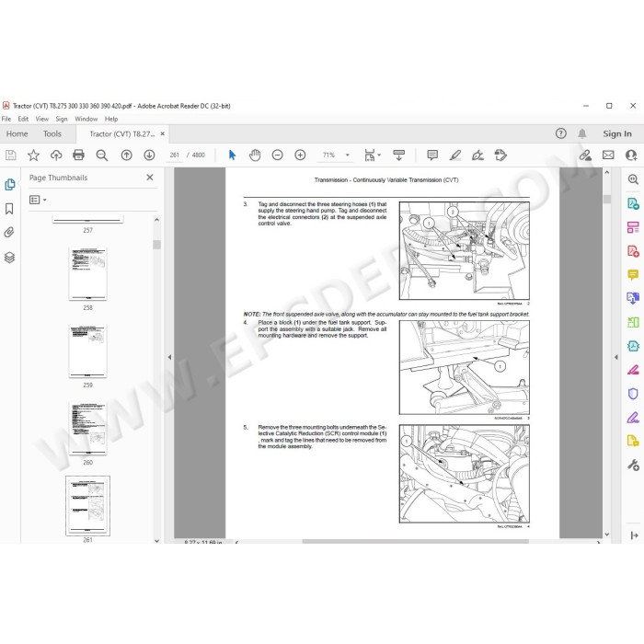The image size is (644, 644).
Task: Open the Window menu
Action: point(86,119)
